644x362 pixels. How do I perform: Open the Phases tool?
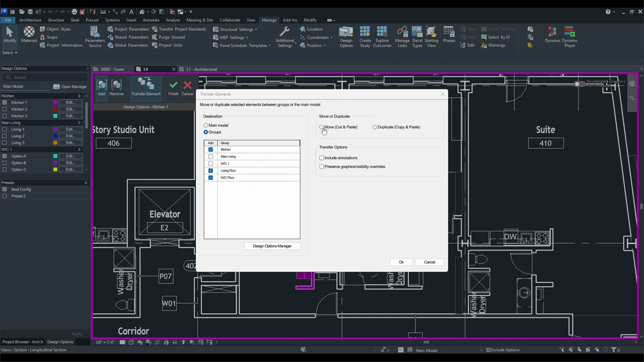(x=449, y=37)
